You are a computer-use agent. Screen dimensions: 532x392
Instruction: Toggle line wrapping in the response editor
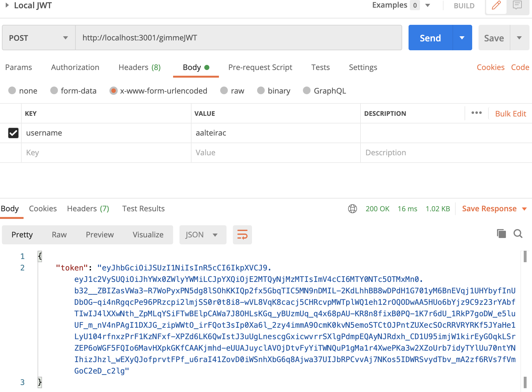242,235
